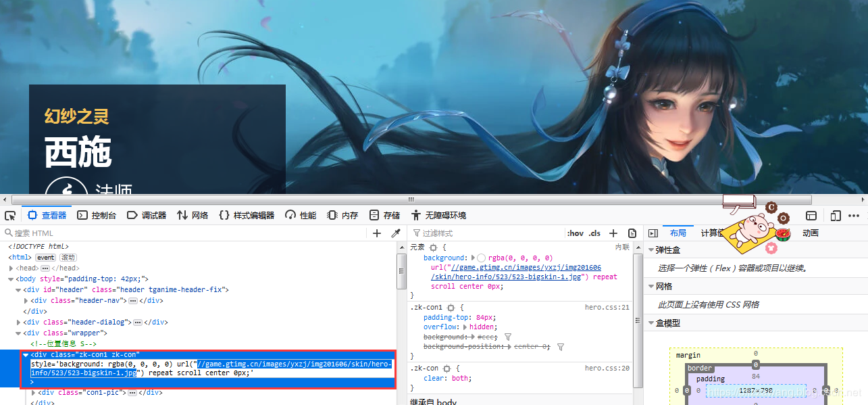
Task: Highlight elements matching .zk-con selector icon
Action: pyautogui.click(x=446, y=368)
